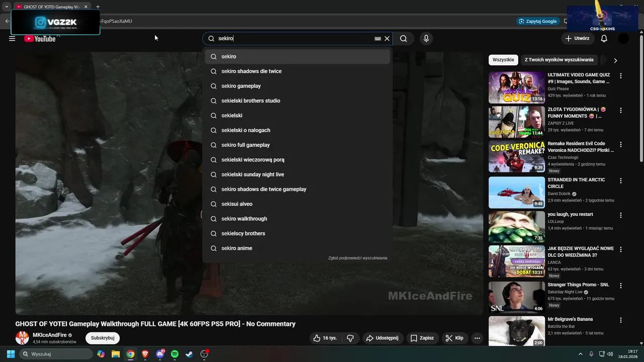This screenshot has height=362, width=644.
Task: Choose 'sekiro shadows die twice' suggestion
Action: [297, 71]
